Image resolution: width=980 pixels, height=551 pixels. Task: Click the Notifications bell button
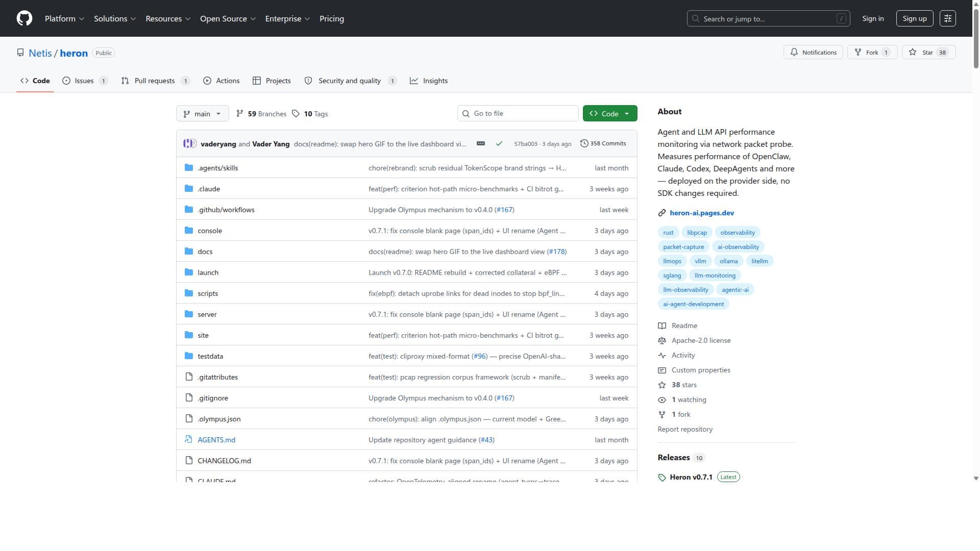(x=813, y=53)
